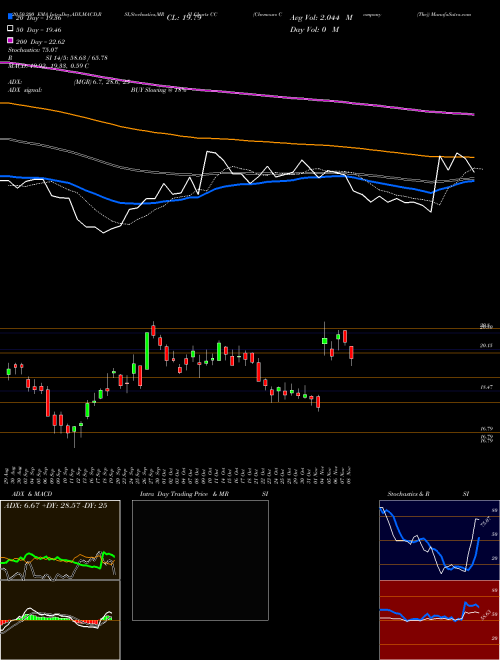Screen dimensions: 500x660
Task: Select the '200 Day = 22.62' legend text
Action: [40, 42]
